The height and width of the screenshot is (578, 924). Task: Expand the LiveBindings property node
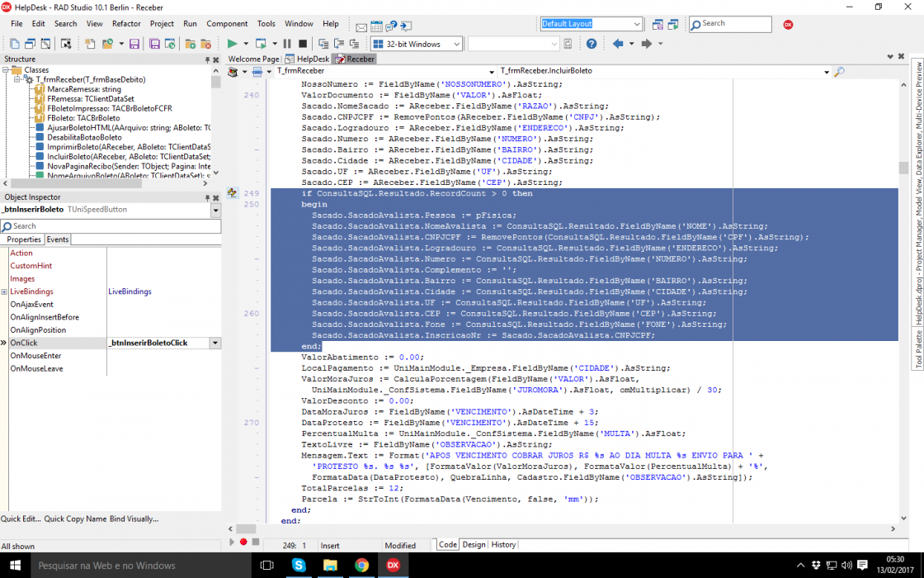pos(4,291)
